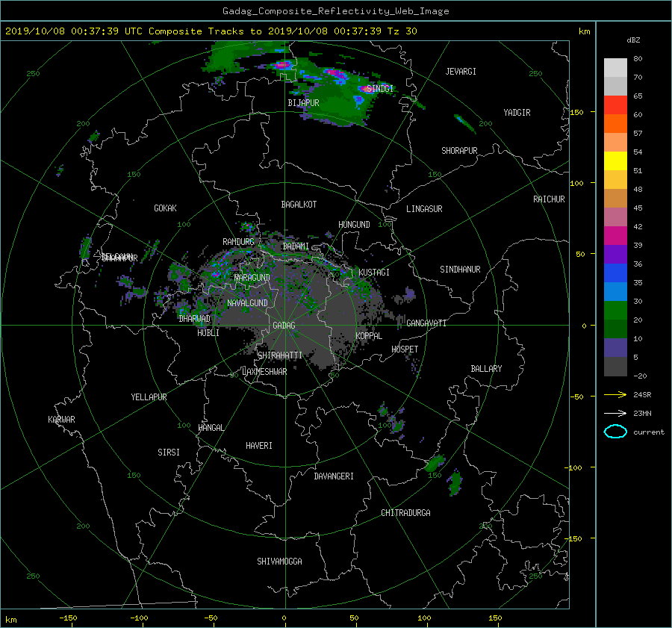Click the CHITRADURGA city label
The height and width of the screenshot is (628, 672).
tap(405, 513)
